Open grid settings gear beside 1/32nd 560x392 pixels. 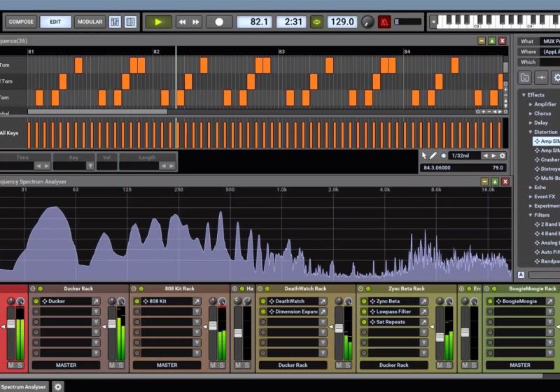click(502, 155)
